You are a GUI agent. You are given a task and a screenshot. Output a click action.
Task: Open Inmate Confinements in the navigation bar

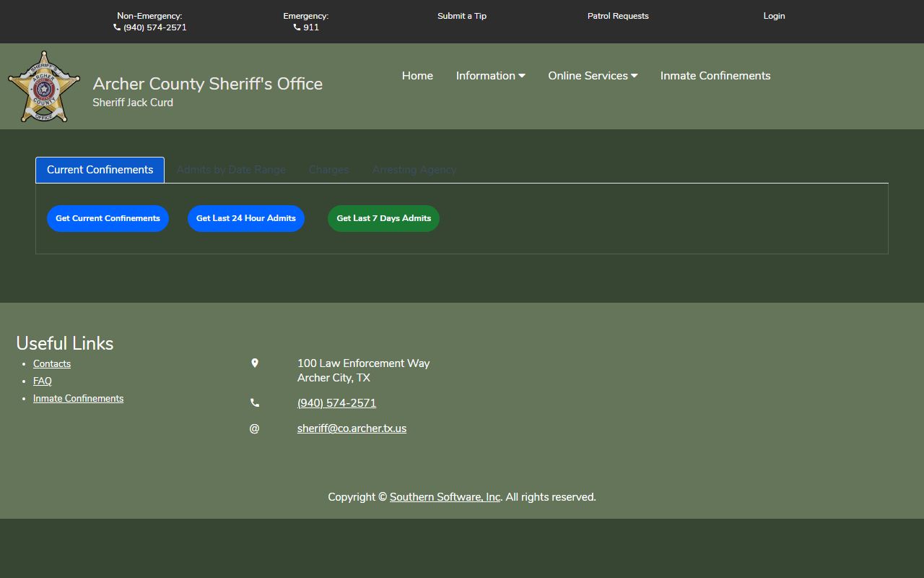715,76
